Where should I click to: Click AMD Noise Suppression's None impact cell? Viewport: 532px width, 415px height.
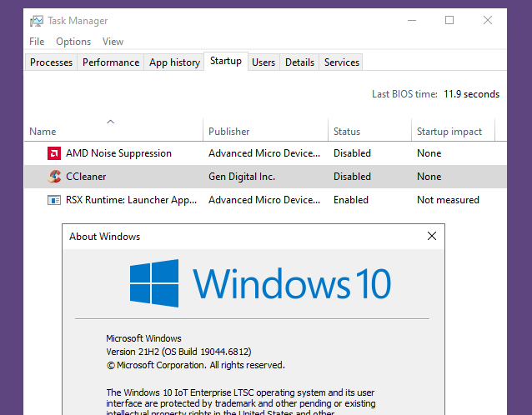(x=429, y=153)
